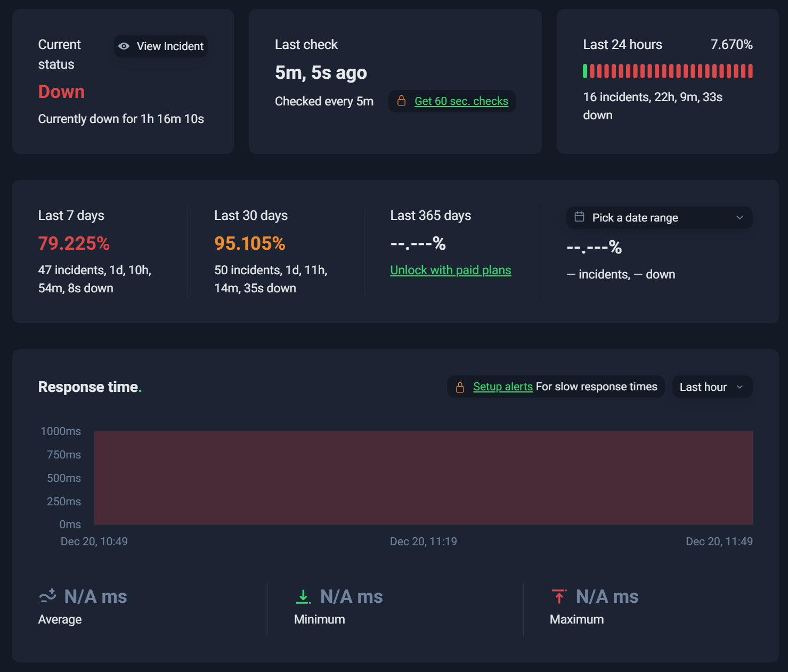Click the eye icon in View Incident
Screen dimensions: 788x672
point(124,46)
